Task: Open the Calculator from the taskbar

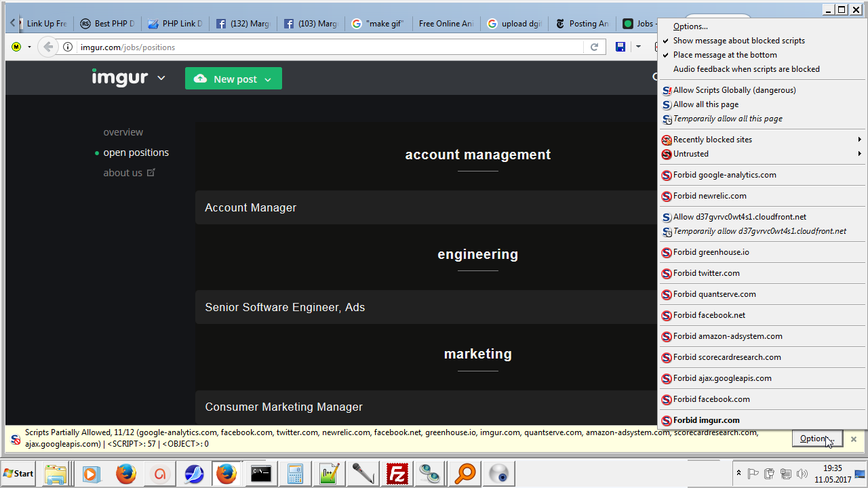Action: click(295, 474)
